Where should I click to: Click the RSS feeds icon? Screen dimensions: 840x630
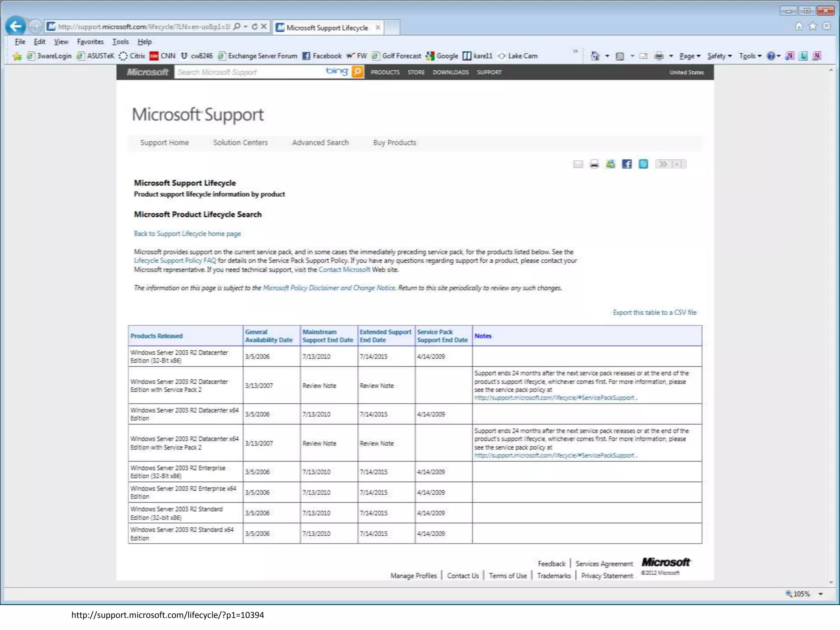620,56
